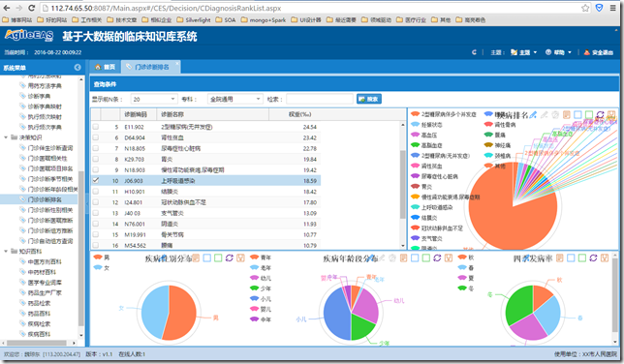Viewport: 624px width, 364px height.
Task: Click the diagnosis table vertical scrollbar
Action: tap(402, 185)
